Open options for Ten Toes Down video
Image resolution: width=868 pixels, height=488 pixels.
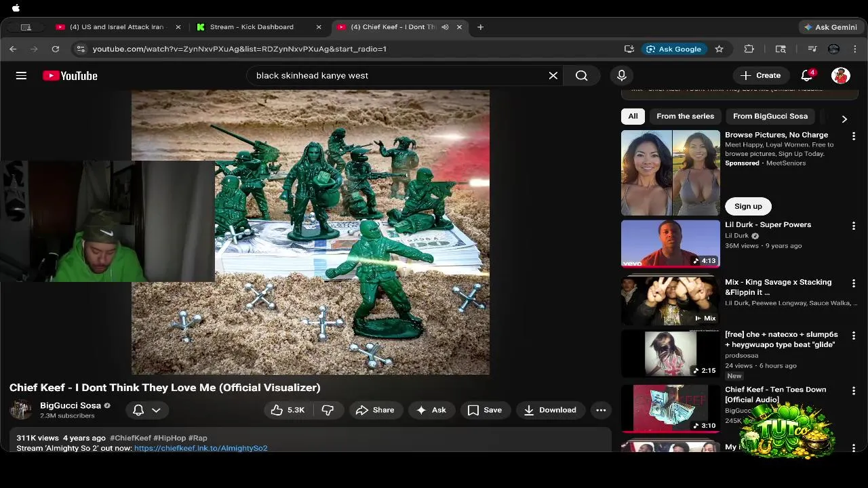point(854,390)
